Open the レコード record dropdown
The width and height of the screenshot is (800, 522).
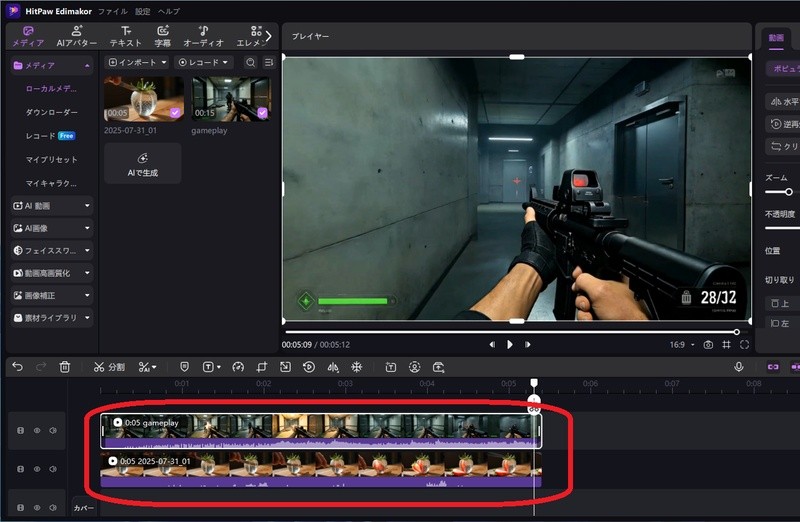click(x=204, y=62)
